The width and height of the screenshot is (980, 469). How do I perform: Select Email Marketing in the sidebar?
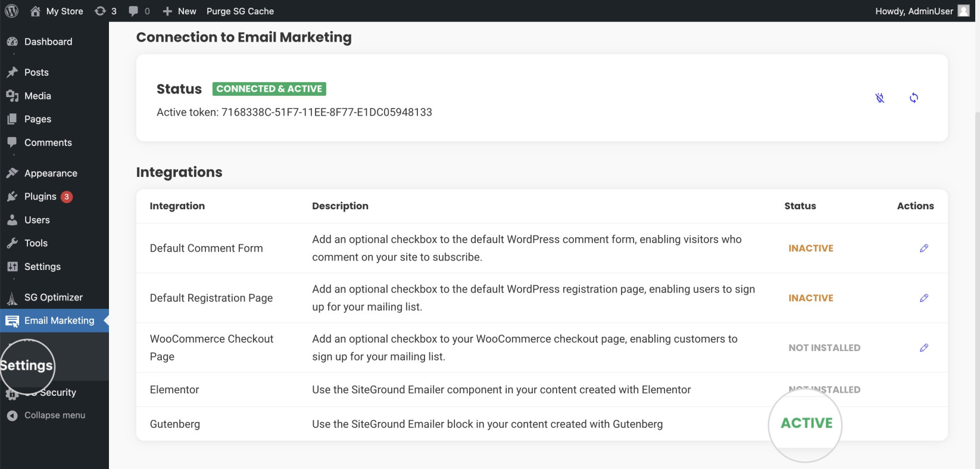tap(54, 321)
